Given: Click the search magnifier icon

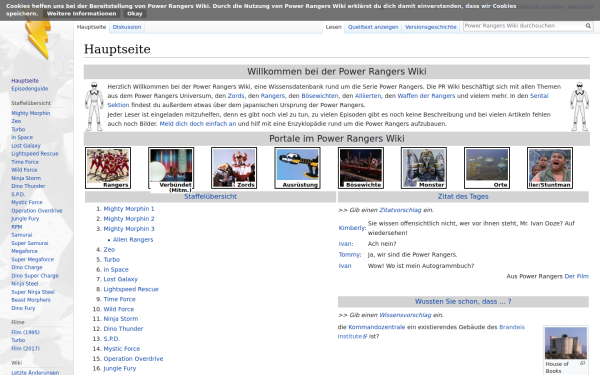Looking at the screenshot, I should (x=588, y=26).
